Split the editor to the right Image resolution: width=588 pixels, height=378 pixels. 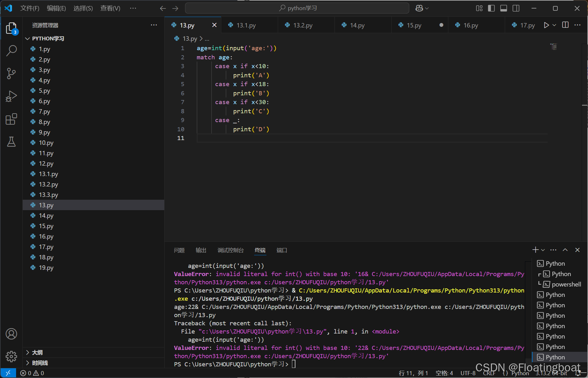pyautogui.click(x=565, y=25)
